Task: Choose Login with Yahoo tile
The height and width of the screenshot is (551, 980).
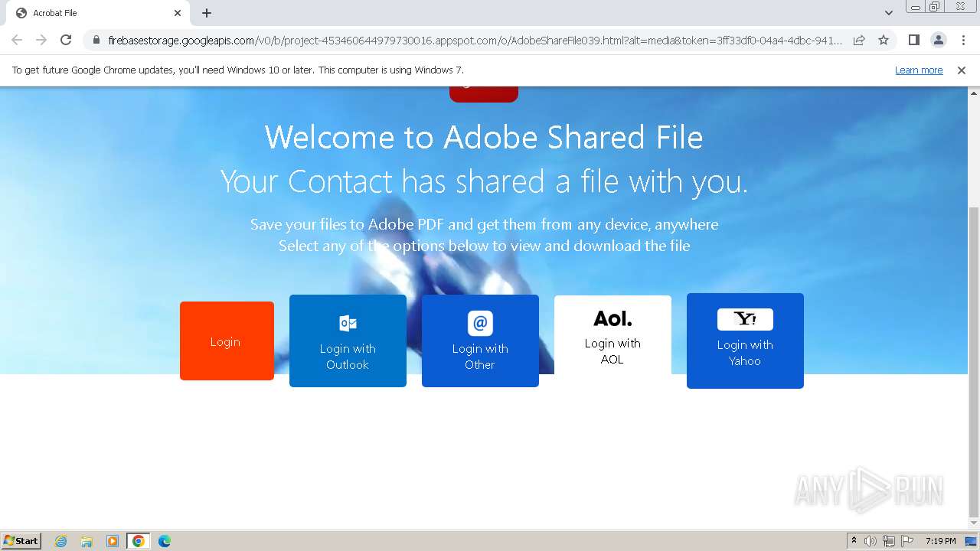Action: pos(745,341)
